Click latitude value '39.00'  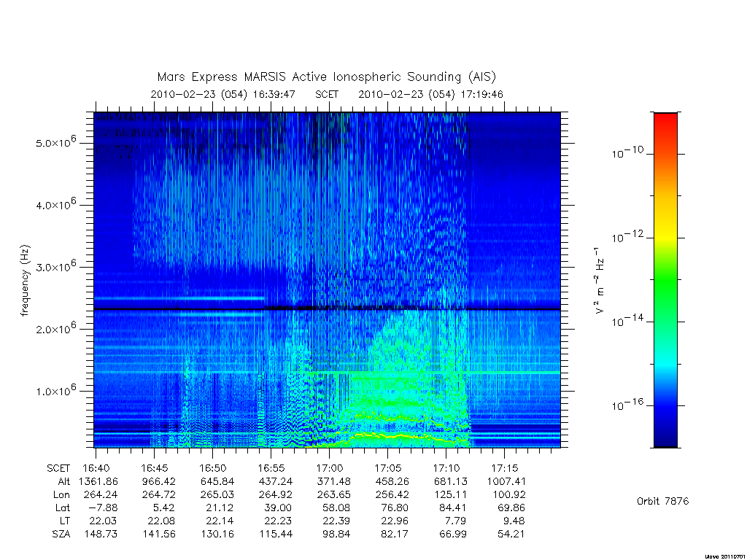pyautogui.click(x=278, y=508)
